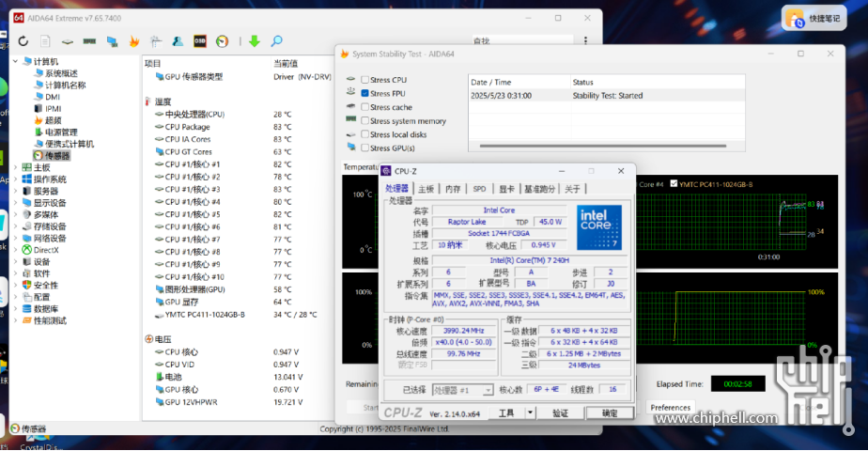Screen dimensions: 868x451
Task: Click the preferences tool icon next to the flame
Action: point(156,41)
